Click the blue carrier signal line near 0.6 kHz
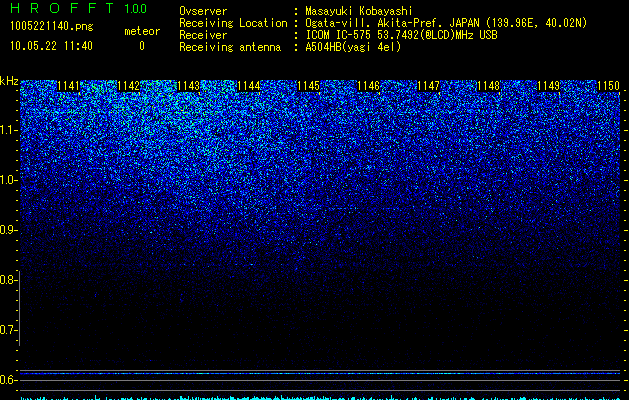This screenshot has height=400, width=629. (x=320, y=374)
